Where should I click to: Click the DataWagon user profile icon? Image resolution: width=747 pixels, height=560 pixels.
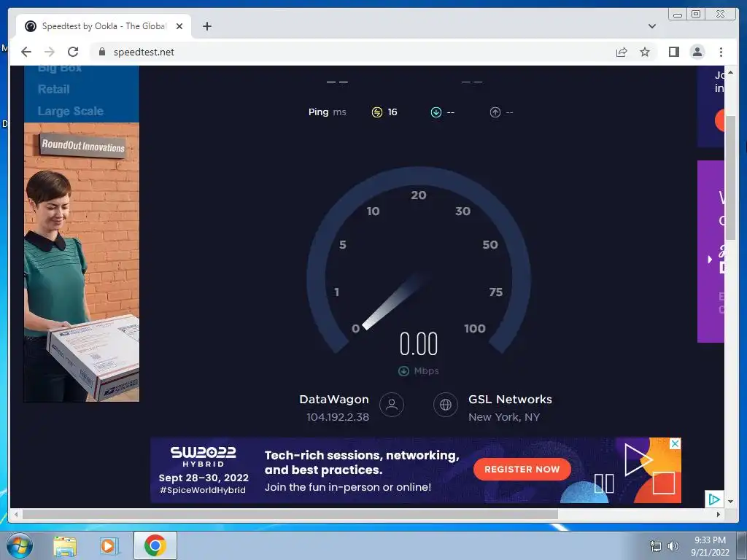[x=392, y=405]
